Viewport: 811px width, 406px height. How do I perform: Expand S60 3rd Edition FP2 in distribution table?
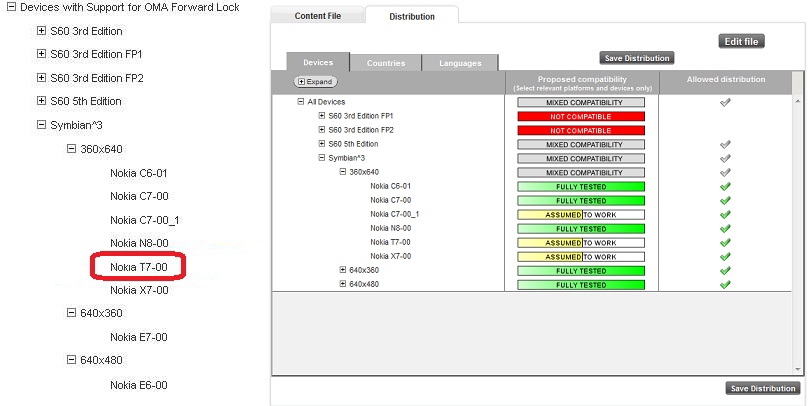click(322, 130)
